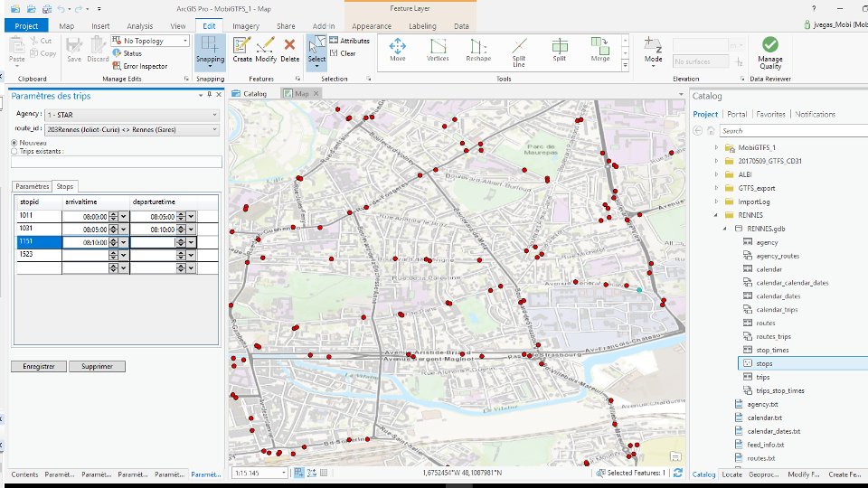The image size is (868, 488).
Task: Switch to the Analysis ribbon tab
Action: 139,26
